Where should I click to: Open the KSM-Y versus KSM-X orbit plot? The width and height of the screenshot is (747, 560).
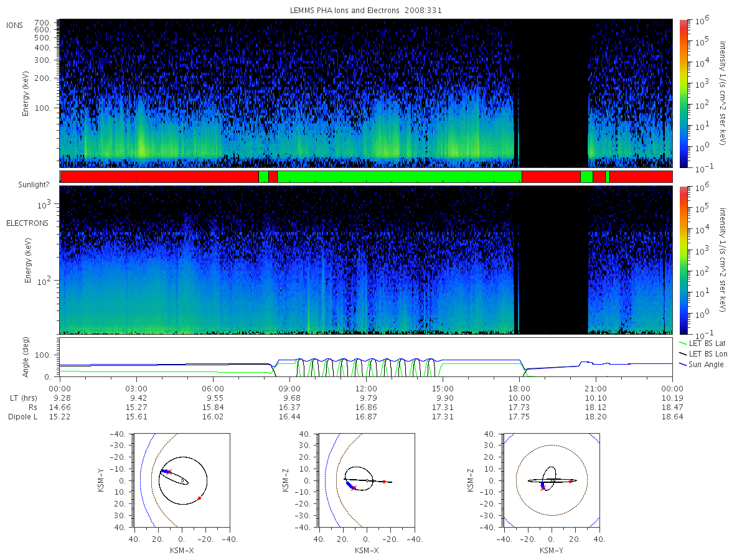coord(181,480)
